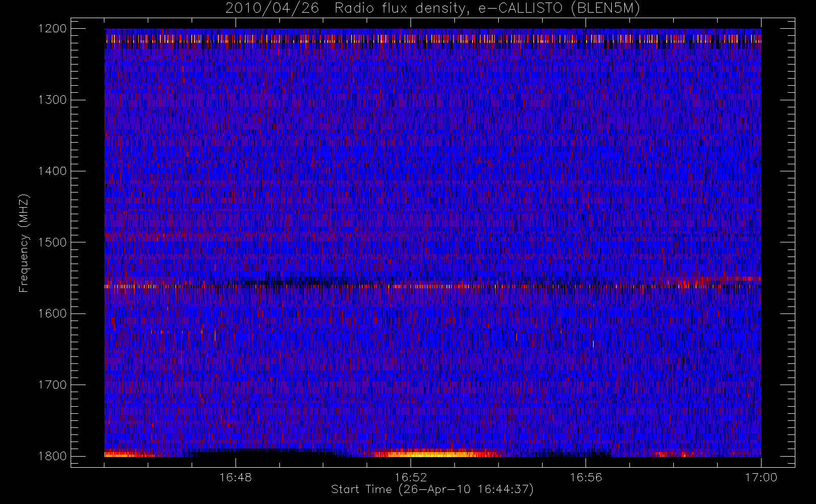The image size is (816, 504).
Task: Click the "Frequency (MHz)" axis label
Action: tap(24, 243)
